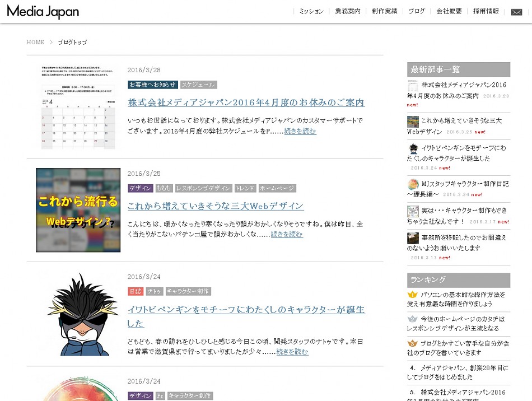The width and height of the screenshot is (532, 401).
Task: Open the これから流行るWebデザイン thumbnail
Action: [x=78, y=210]
